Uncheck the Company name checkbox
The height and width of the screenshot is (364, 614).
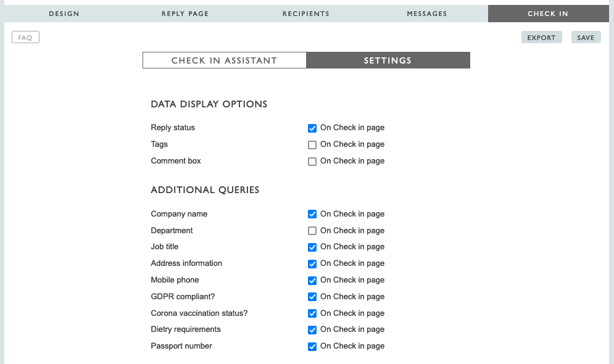tap(312, 215)
